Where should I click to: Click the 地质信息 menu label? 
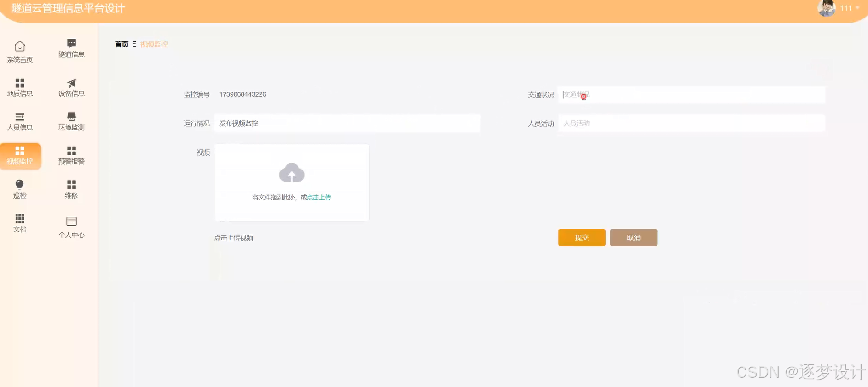click(20, 94)
